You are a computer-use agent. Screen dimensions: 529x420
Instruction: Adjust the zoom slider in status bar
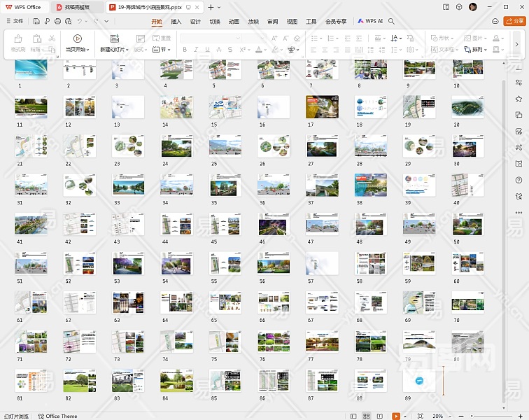(x=472, y=416)
